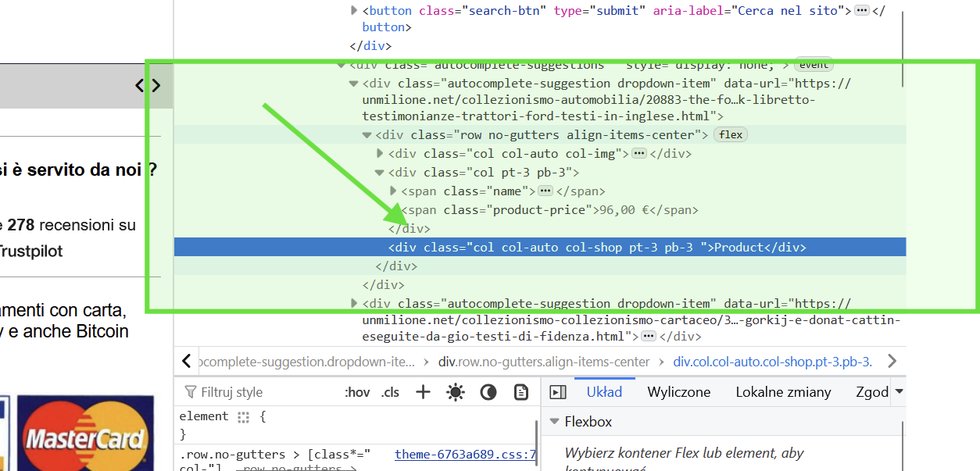Toggle light color scheme simulation sun icon
980x471 pixels.
(x=456, y=392)
